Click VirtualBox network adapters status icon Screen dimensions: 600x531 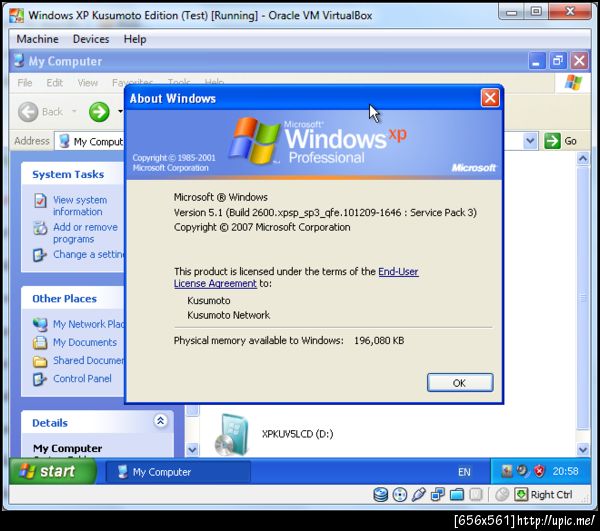pyautogui.click(x=438, y=495)
